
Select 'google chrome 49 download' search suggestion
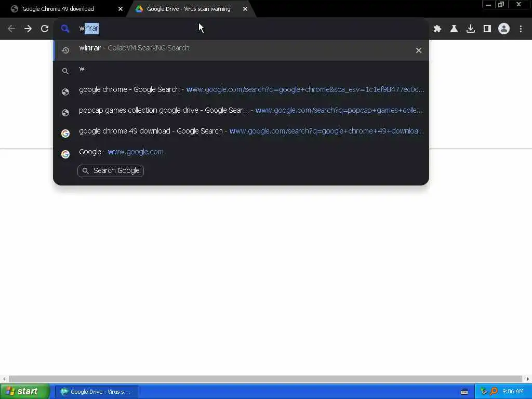(x=241, y=133)
